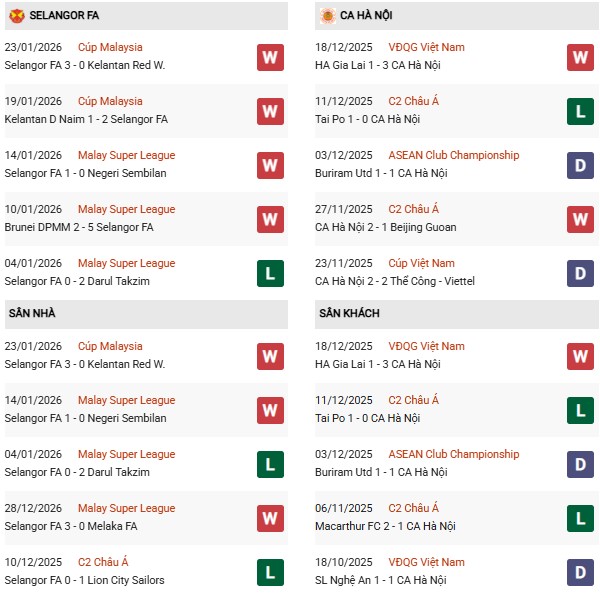This screenshot has height=594, width=600.
Task: Click L badge for Selangor FA 0-2 Darul Takzim
Action: (269, 273)
